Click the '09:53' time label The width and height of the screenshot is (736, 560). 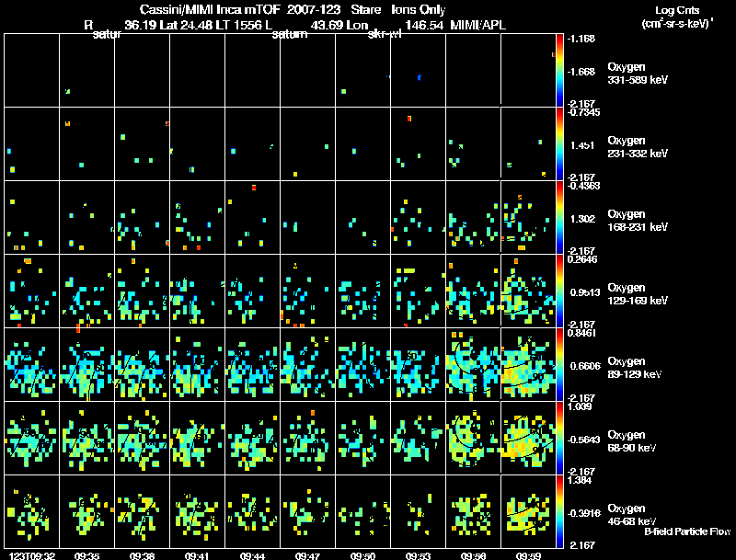click(x=418, y=555)
